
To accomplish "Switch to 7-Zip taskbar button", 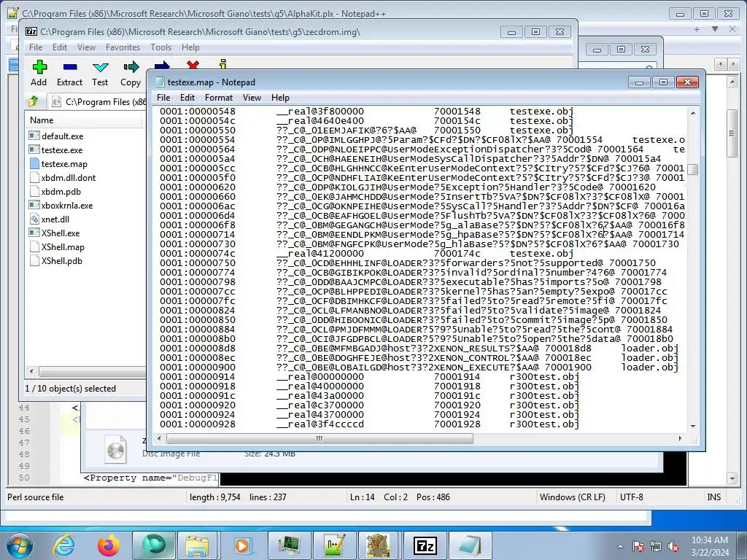I will pyautogui.click(x=425, y=545).
